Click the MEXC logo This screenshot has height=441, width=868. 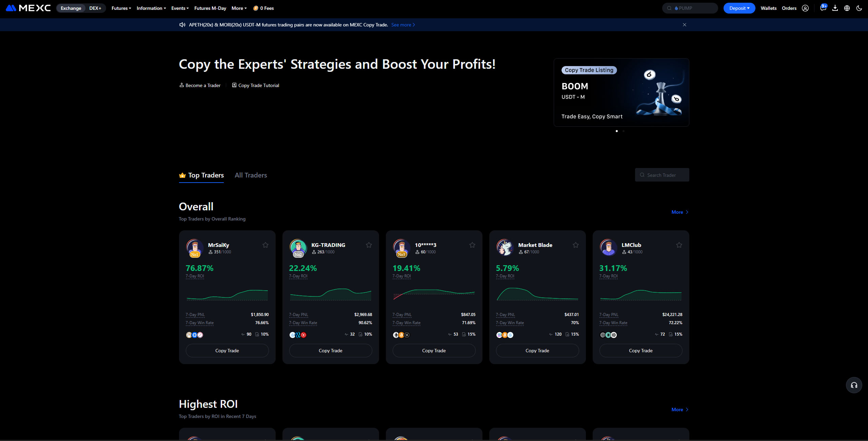tap(28, 8)
